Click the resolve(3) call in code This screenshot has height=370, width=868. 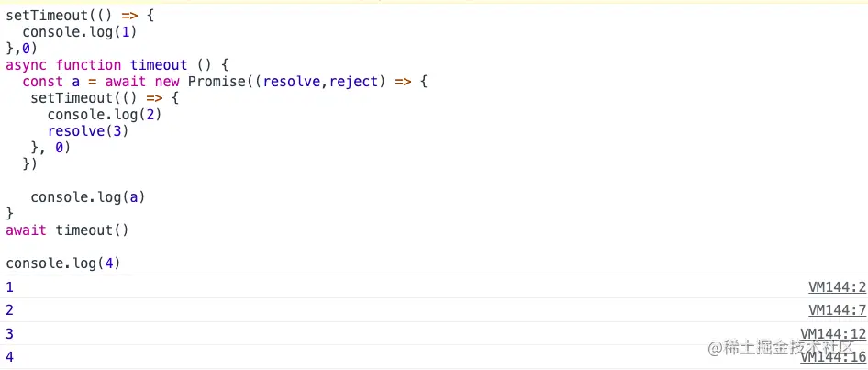[87, 130]
